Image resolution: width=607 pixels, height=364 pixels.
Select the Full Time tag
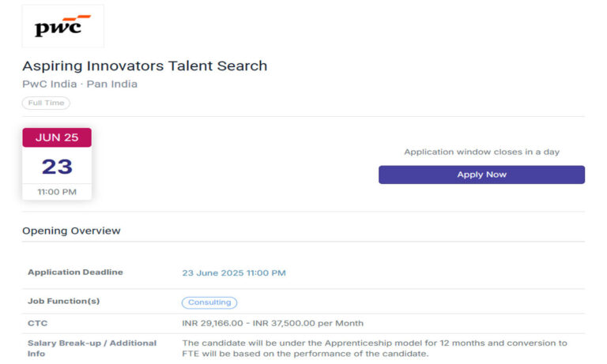pyautogui.click(x=46, y=103)
